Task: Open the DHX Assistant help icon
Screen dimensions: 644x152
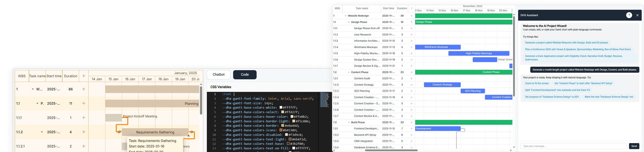Action: tap(629, 15)
